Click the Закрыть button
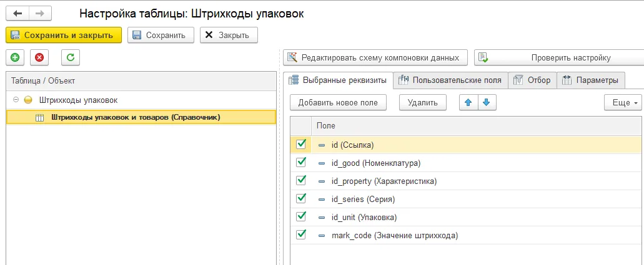 tap(229, 36)
